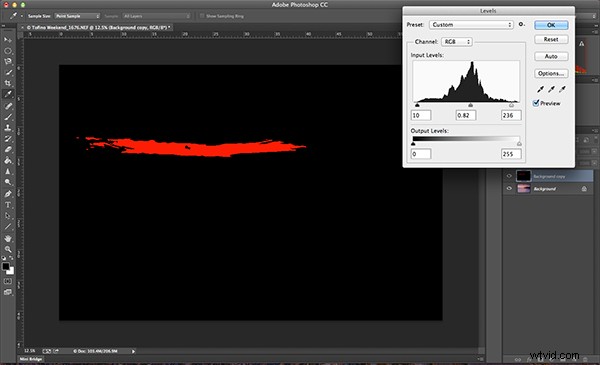This screenshot has width=600, height=365.
Task: Swap foreground and background colors icon
Action: pos(11,258)
